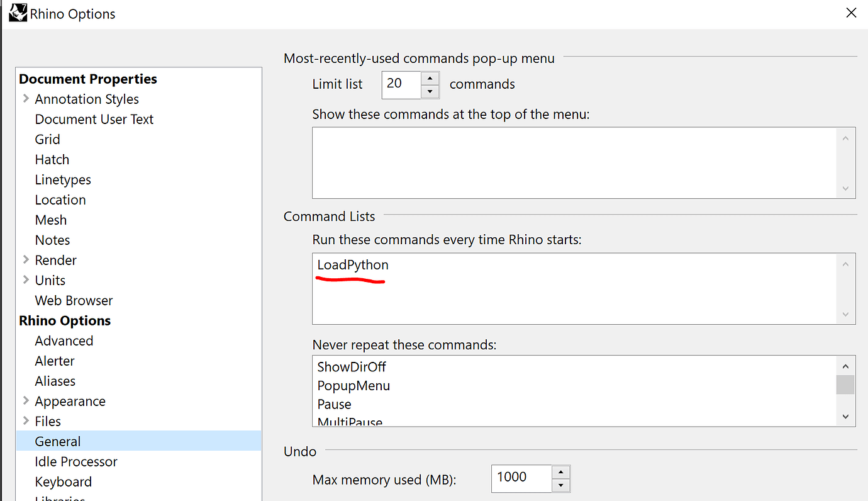Expand the Annotation Styles section
This screenshot has height=501, width=868.
pos(25,99)
